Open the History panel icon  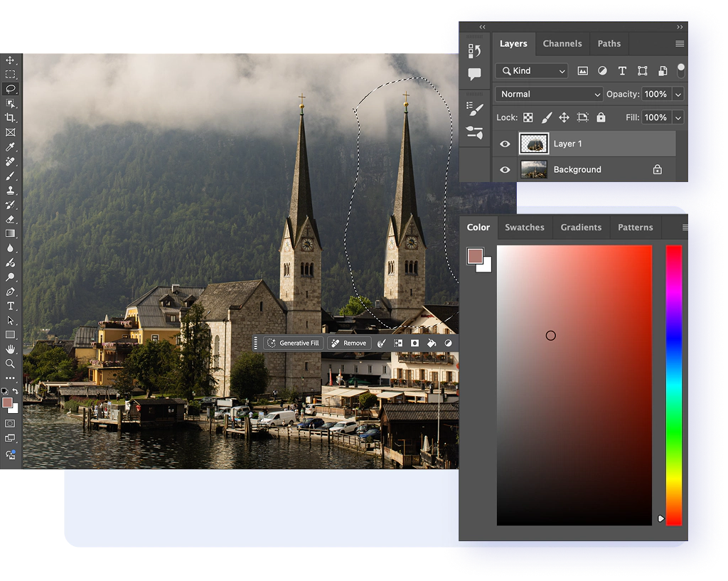coord(474,50)
